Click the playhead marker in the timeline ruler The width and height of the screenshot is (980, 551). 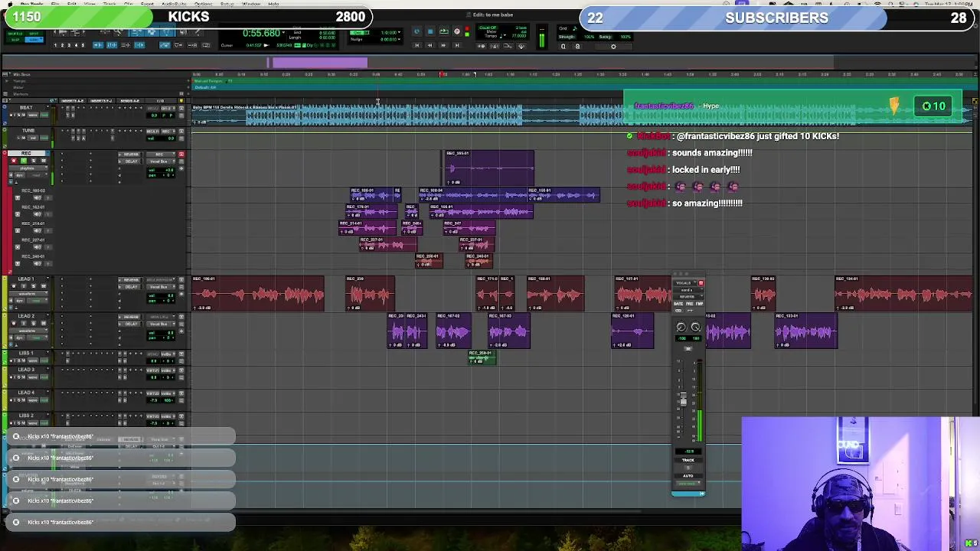442,74
